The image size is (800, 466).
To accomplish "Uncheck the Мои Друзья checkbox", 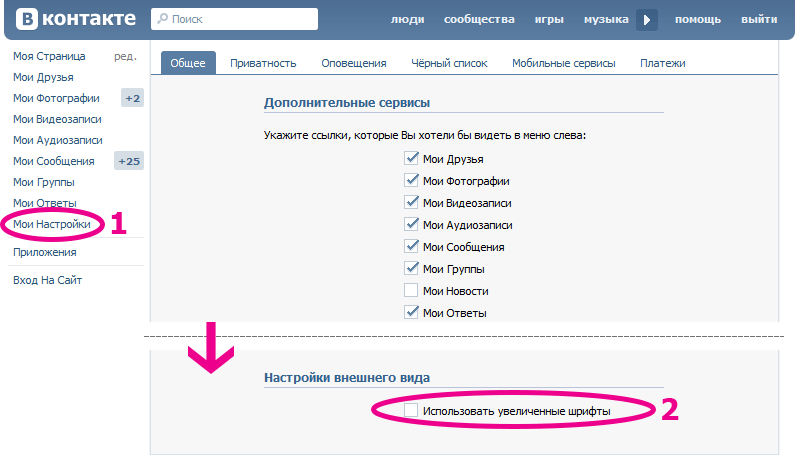I will [411, 158].
